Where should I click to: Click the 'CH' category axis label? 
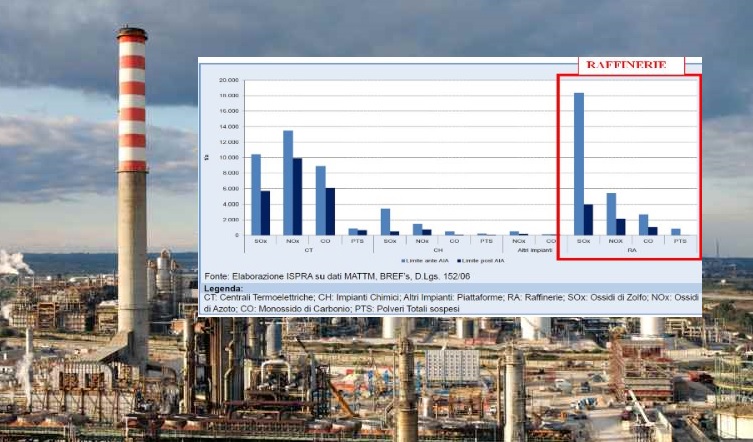tap(438, 250)
